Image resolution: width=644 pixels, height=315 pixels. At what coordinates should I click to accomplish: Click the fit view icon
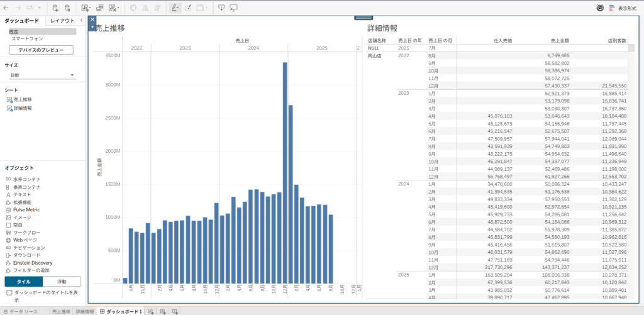click(200, 8)
